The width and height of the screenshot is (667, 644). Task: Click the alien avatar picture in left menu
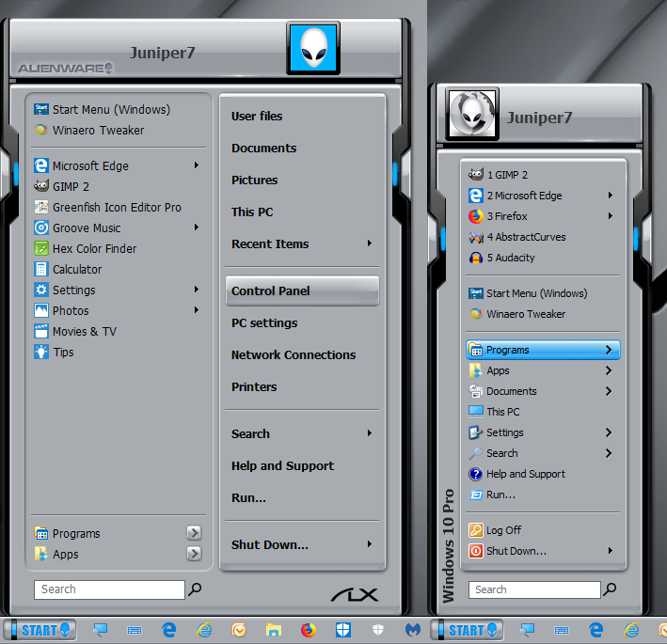point(313,49)
